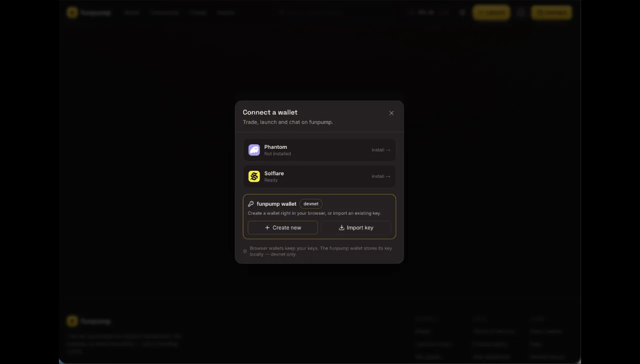Click the info icon next to browser wallets note
Screen dimensions: 640x364
(x=245, y=251)
